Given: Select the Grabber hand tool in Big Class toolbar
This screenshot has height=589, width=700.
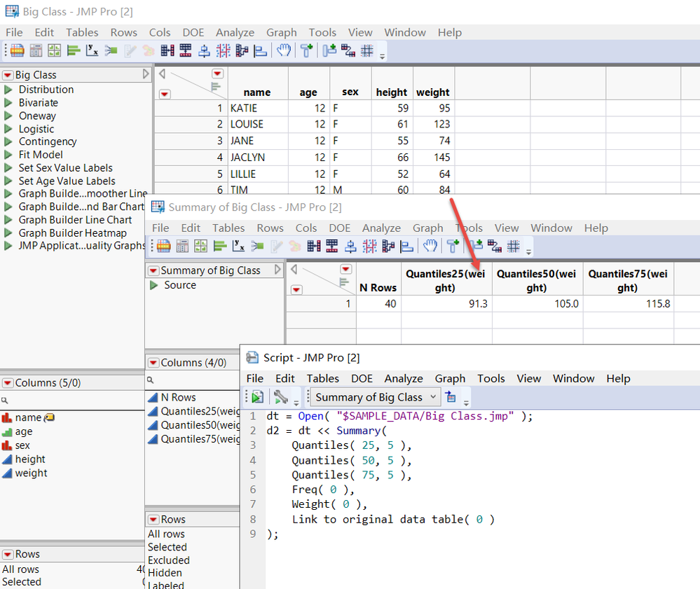Looking at the screenshot, I should pyautogui.click(x=282, y=50).
